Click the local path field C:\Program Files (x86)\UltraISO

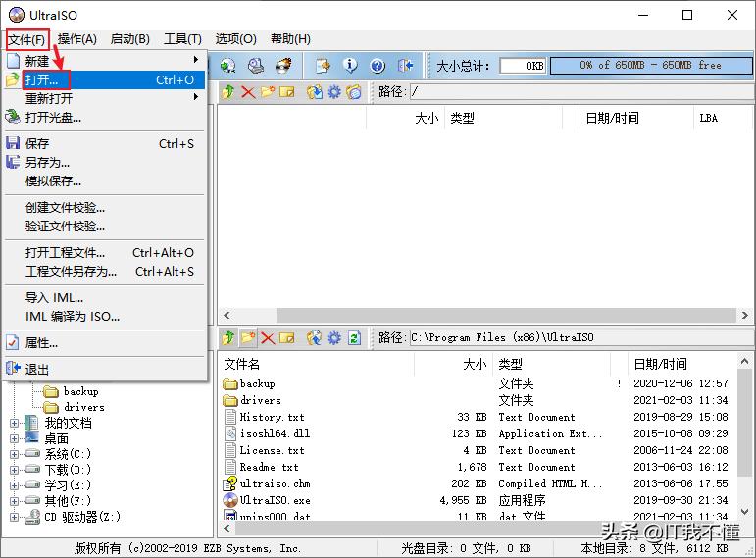tap(580, 337)
